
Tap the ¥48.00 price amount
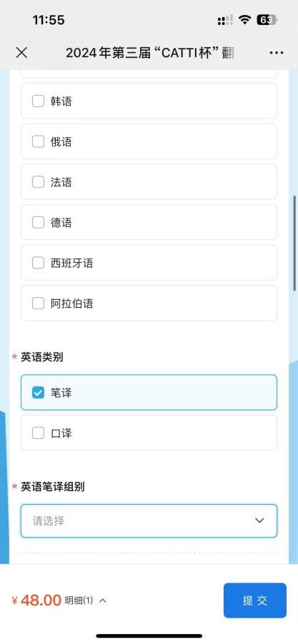(36, 600)
